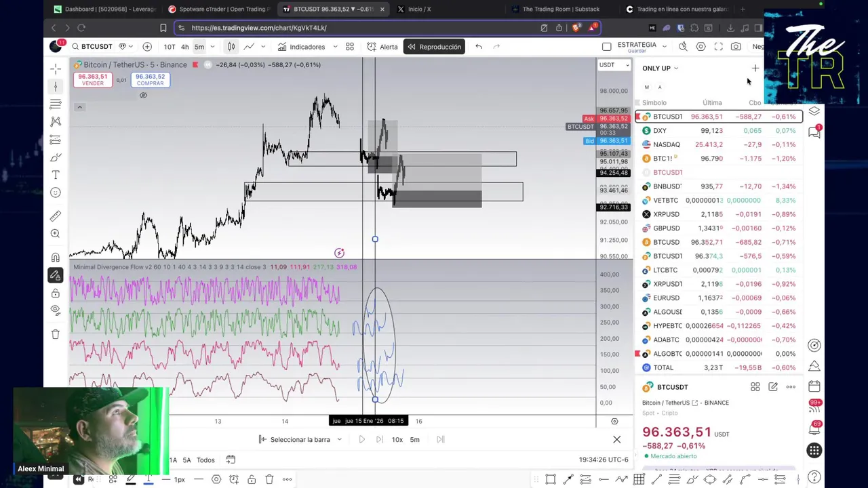This screenshot has width=868, height=488.
Task: Switch to the Dashboard Leverage browser tab
Action: coord(105,9)
